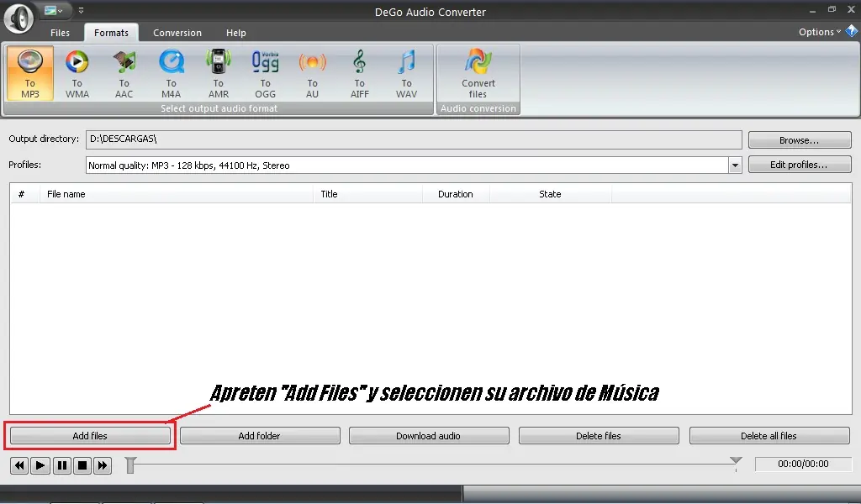Expand the Profiles combo box arrow
861x504 pixels.
pos(735,165)
